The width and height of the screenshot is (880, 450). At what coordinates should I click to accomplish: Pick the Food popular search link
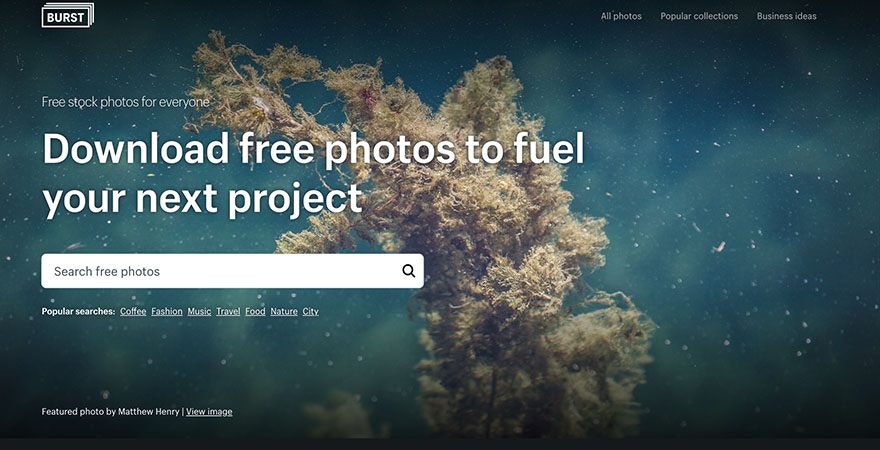click(x=255, y=311)
